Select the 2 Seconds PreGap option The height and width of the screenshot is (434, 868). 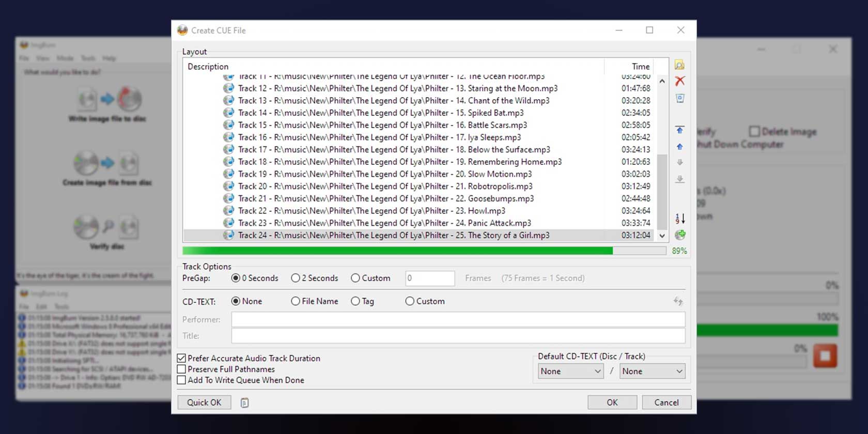point(315,278)
